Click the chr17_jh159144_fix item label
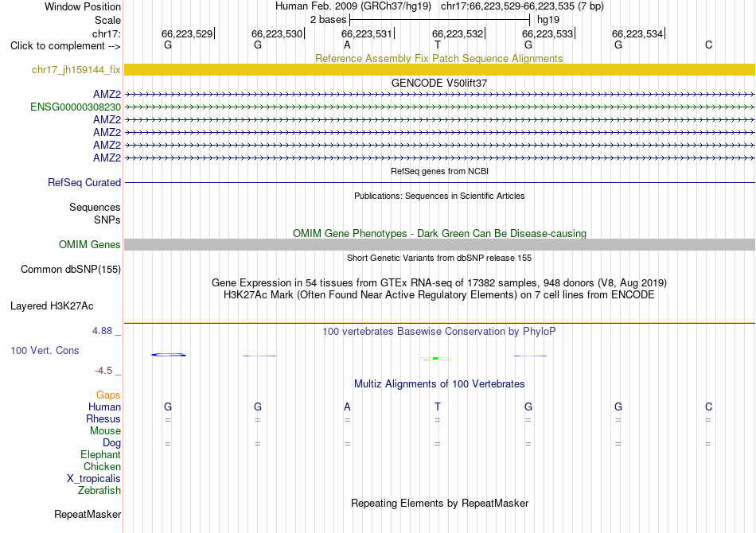This screenshot has height=533, width=756. (76, 70)
